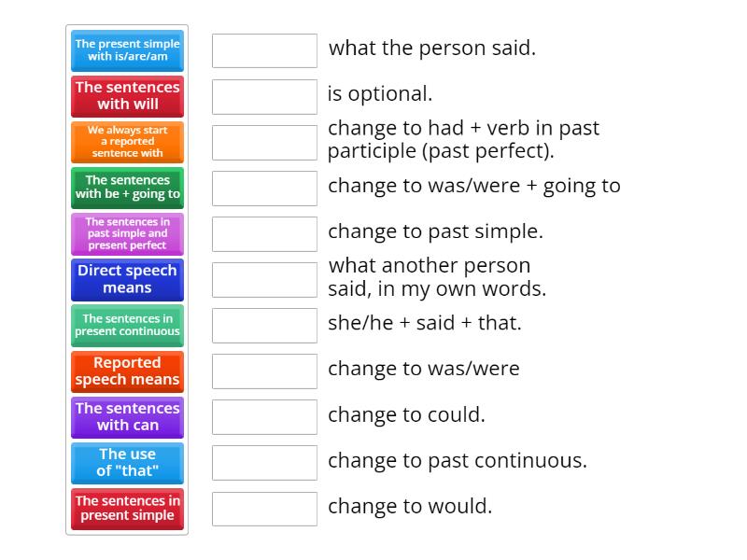This screenshot has height=560, width=747.
Task: Click the "The sentences in present simple" tile
Action: point(127,509)
